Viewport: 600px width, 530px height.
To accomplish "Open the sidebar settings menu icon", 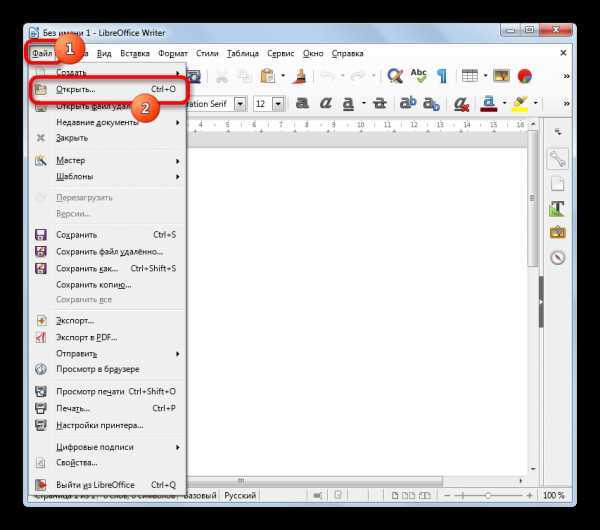I will (558, 132).
